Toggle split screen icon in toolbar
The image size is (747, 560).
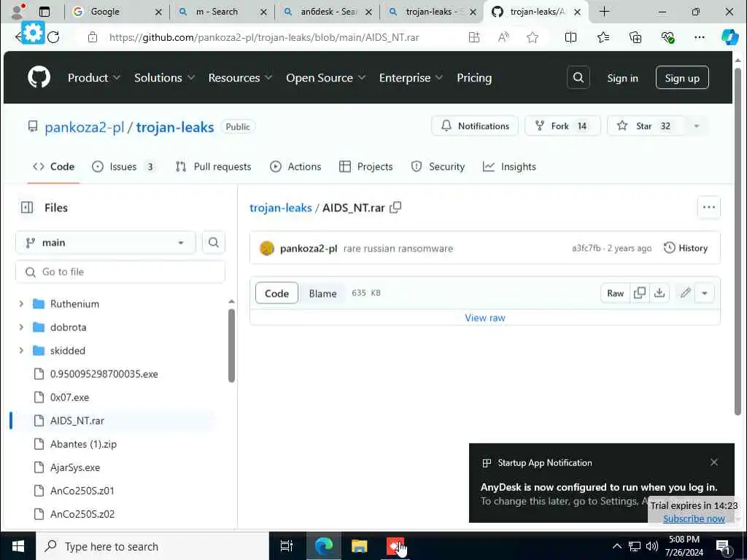pos(570,37)
